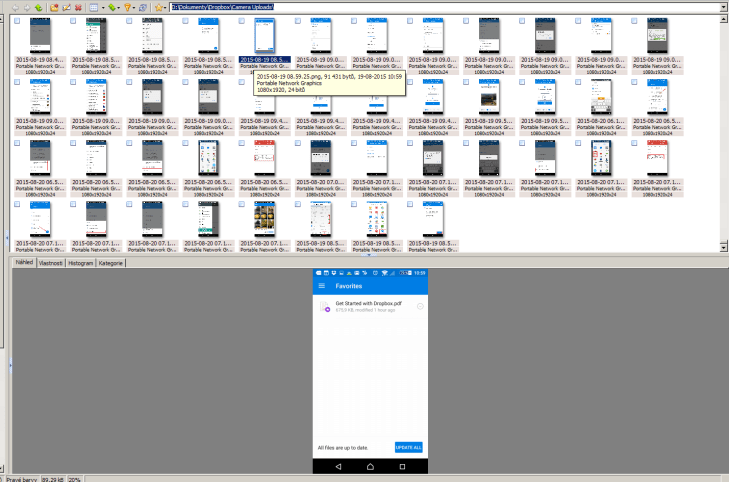
Task: Switch to the Histogram tab
Action: point(81,263)
